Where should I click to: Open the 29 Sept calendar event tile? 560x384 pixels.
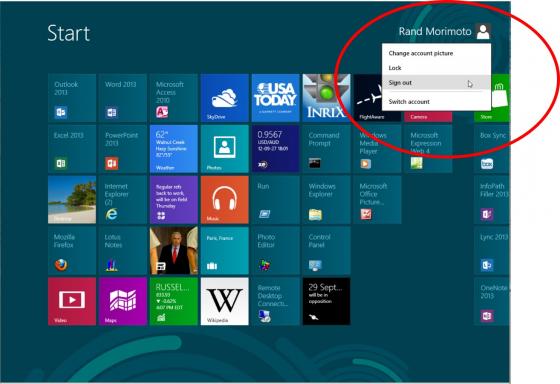(326, 301)
